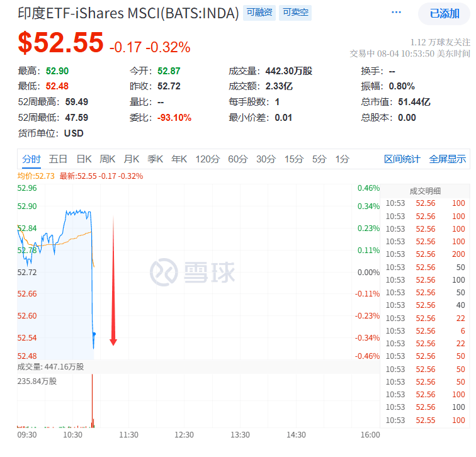The image size is (476, 457).
Task: Click the stock title 印度ETF-iShares MSCI(BATS:INDA)
Action: (x=128, y=13)
